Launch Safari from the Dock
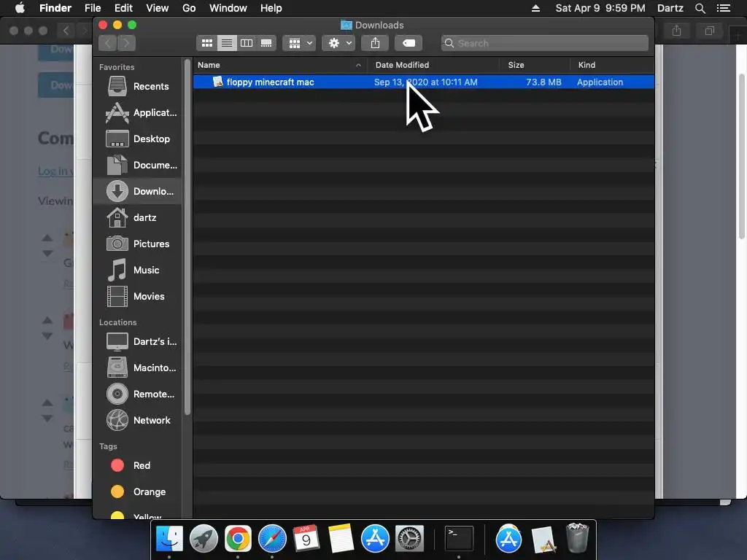The height and width of the screenshot is (560, 747). tap(272, 539)
